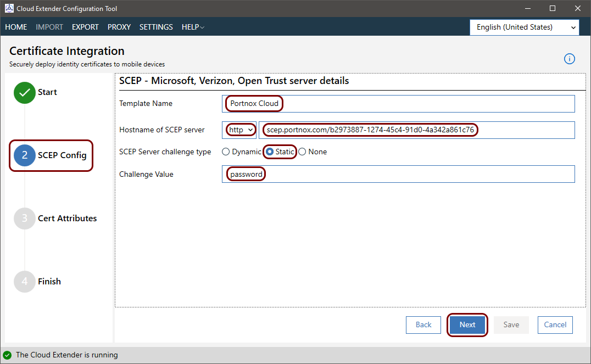591x364 pixels.
Task: Open the SETTINGS menu
Action: coord(156,27)
